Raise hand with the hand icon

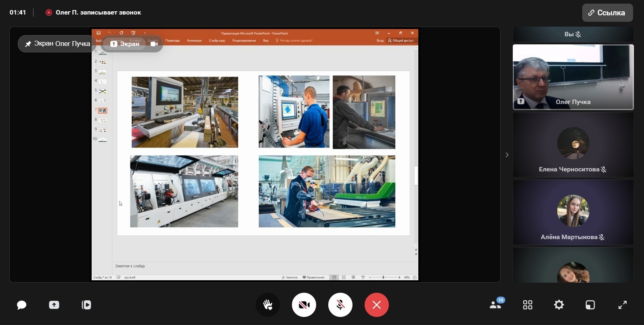[268, 305]
